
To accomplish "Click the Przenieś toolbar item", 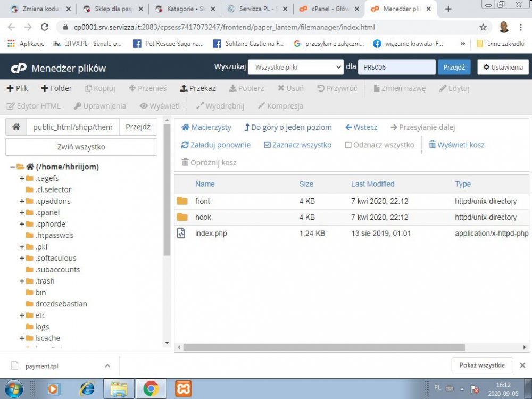I will pos(148,88).
